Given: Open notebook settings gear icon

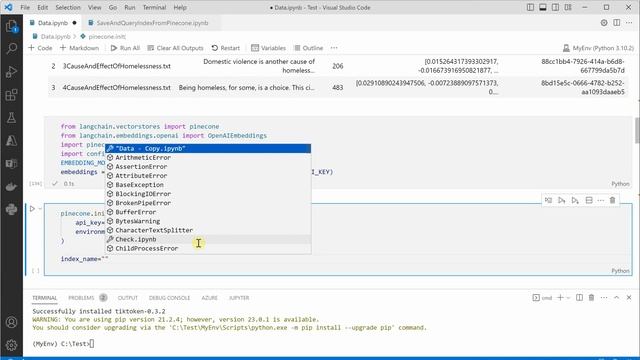Looking at the screenshot, I should click(x=604, y=23).
